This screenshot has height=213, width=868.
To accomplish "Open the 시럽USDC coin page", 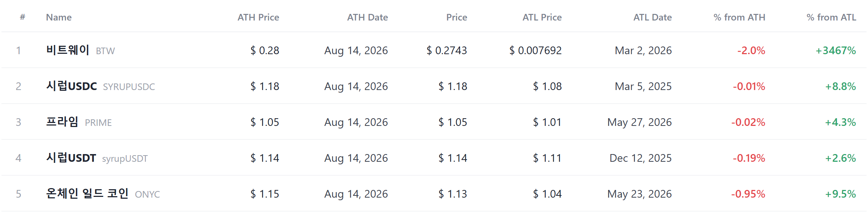I will [71, 86].
